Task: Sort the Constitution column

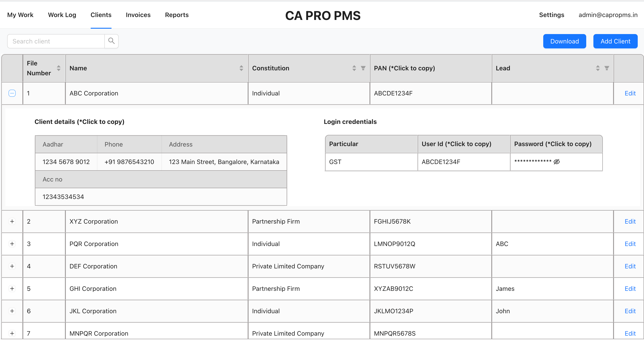Action: tap(354, 68)
